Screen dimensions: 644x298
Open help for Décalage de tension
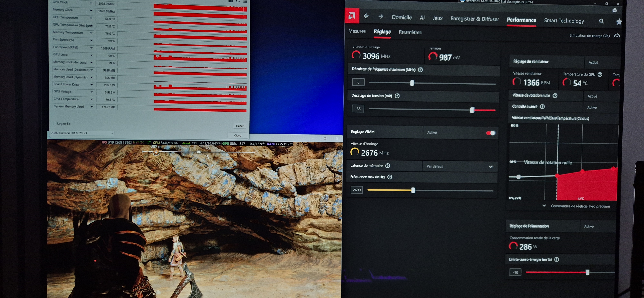coord(397,96)
